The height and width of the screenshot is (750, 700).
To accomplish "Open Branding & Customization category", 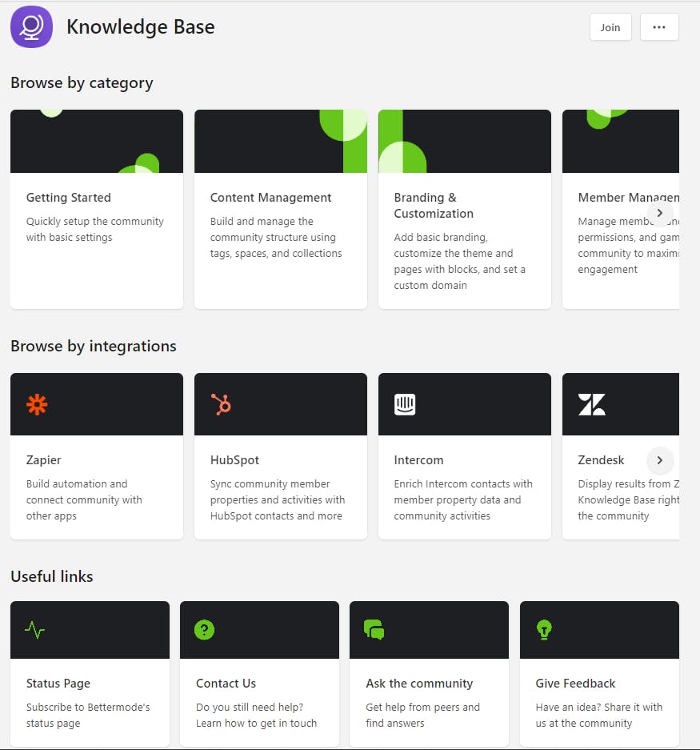I will [434, 206].
